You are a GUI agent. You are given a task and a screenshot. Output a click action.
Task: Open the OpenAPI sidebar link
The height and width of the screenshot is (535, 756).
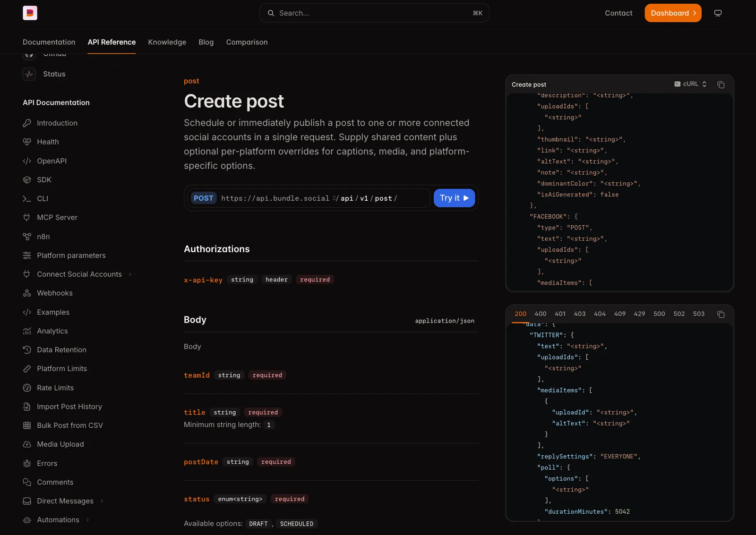pos(52,161)
